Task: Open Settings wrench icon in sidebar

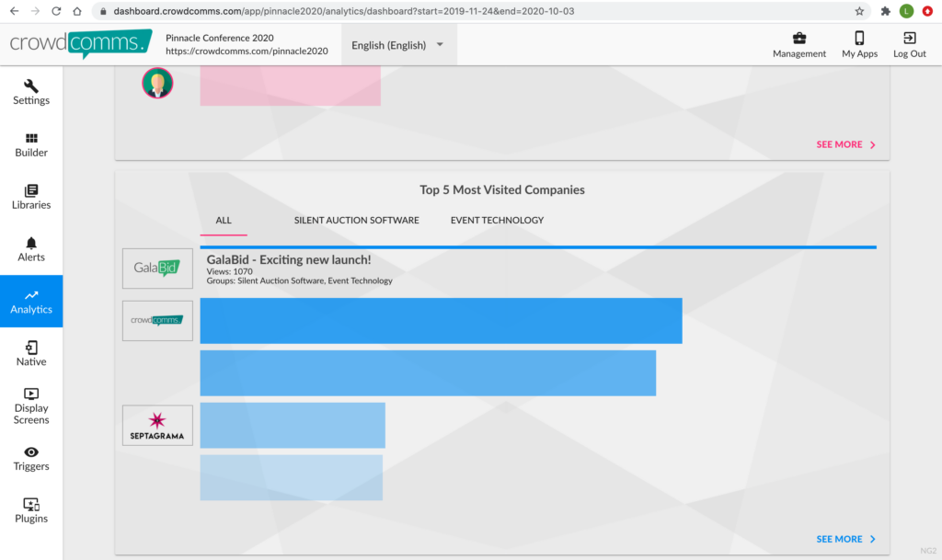Action: [x=31, y=86]
